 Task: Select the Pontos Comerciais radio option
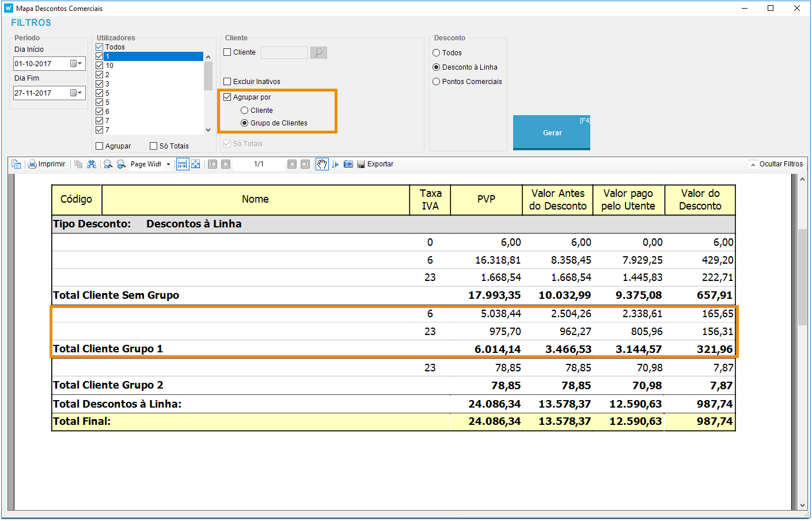(437, 82)
